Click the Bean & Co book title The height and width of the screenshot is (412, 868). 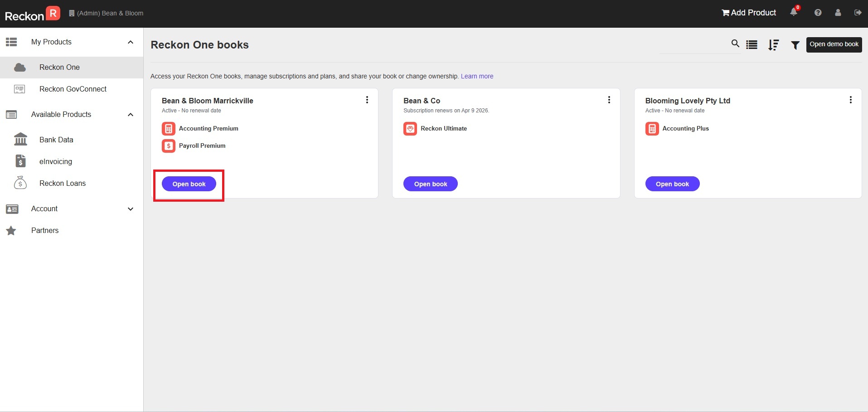pos(422,101)
